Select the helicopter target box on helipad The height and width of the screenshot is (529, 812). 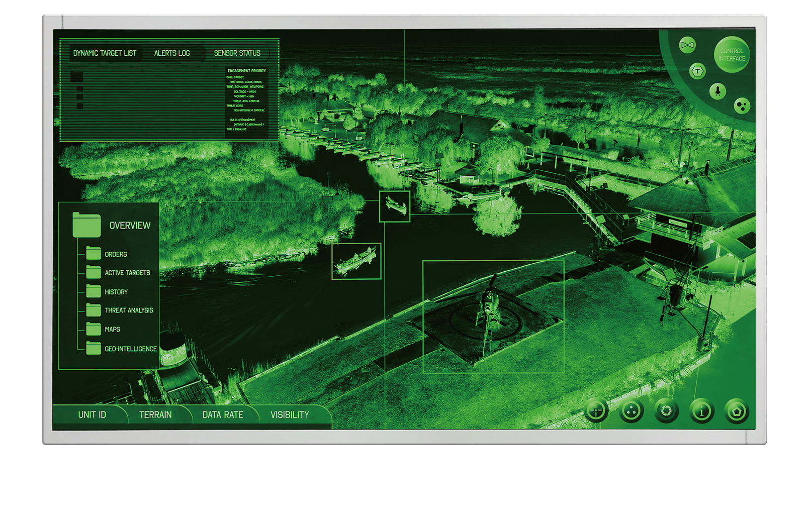point(493,316)
